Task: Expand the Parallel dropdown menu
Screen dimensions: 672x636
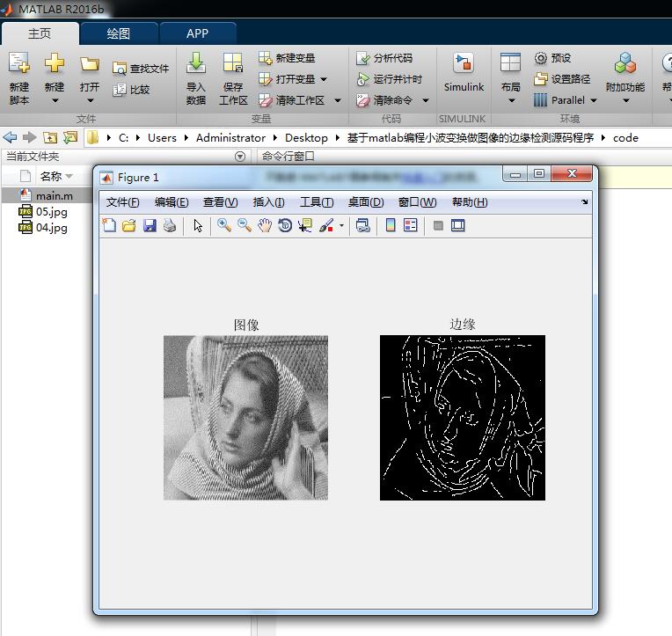Action: coord(594,100)
